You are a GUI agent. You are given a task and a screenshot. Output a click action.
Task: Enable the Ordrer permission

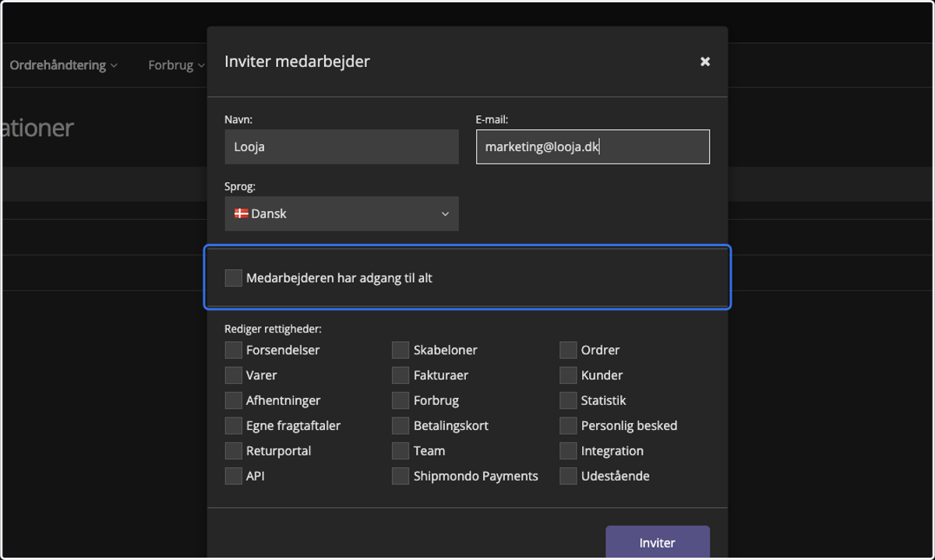(x=568, y=350)
